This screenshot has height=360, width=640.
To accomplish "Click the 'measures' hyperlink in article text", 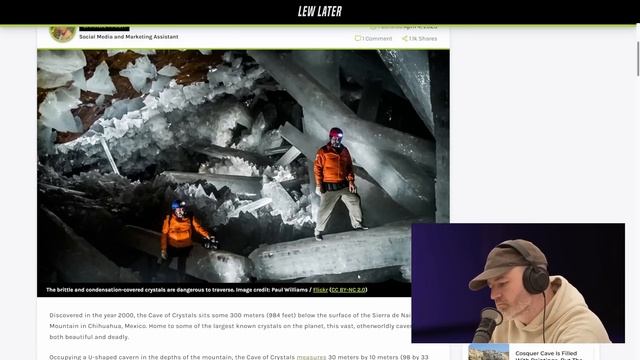I will click(311, 357).
